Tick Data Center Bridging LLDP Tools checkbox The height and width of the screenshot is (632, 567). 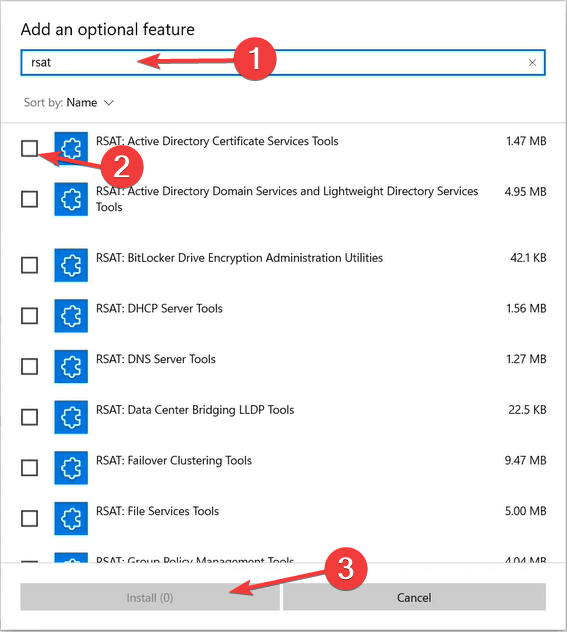29,417
